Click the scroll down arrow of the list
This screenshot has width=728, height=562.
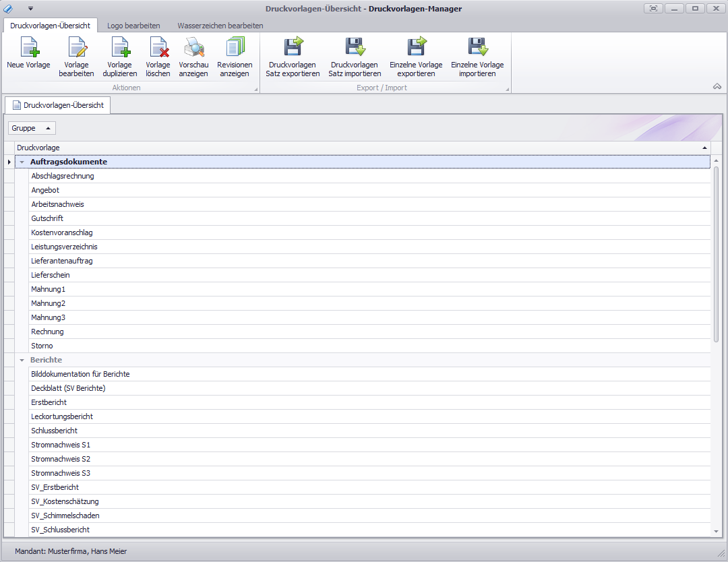716,531
